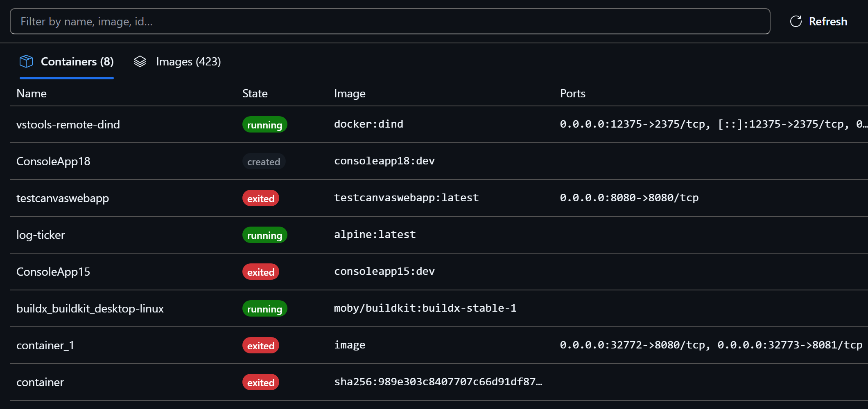Click the Refresh circular arrow icon
868x409 pixels.
pos(796,21)
